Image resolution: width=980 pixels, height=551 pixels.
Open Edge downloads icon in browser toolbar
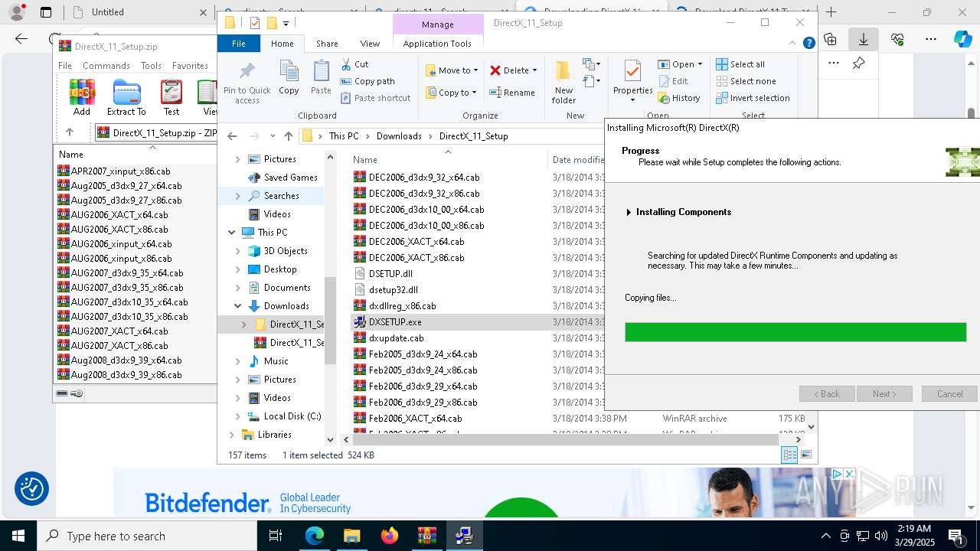(x=864, y=39)
